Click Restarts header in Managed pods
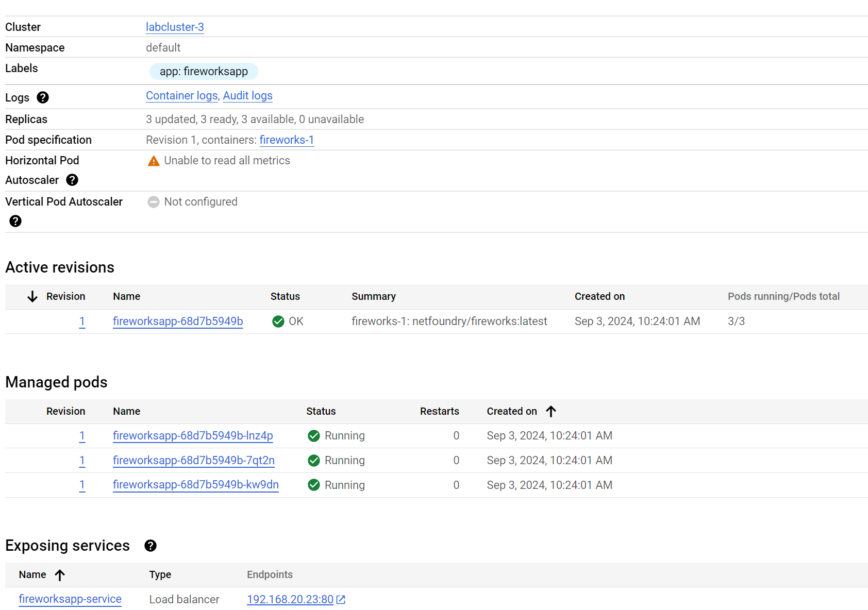The width and height of the screenshot is (868, 610). pos(439,411)
